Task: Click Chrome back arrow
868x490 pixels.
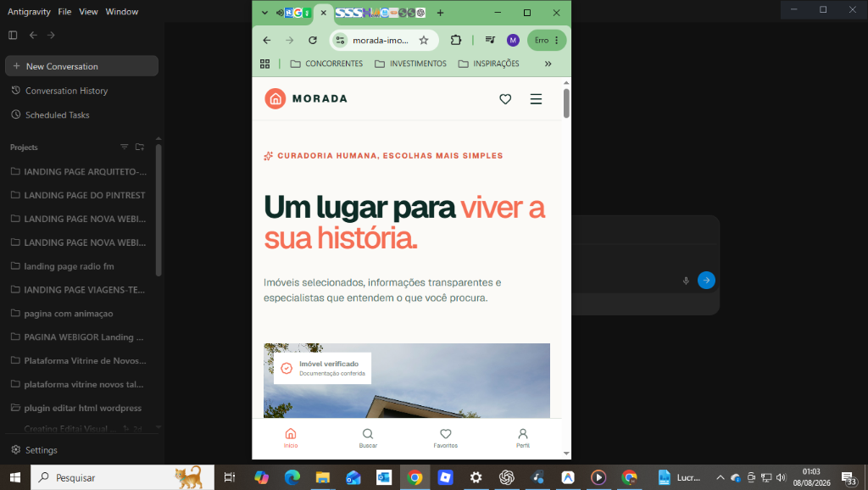Action: pos(267,40)
